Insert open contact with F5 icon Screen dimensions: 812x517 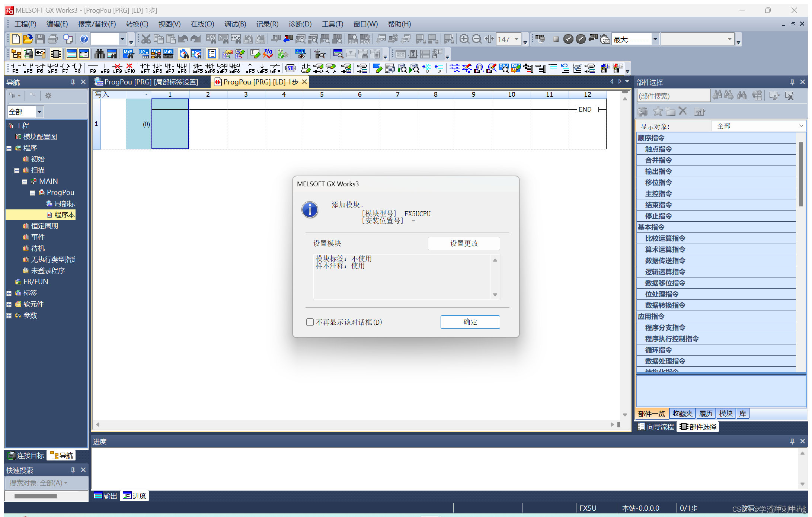[x=15, y=68]
